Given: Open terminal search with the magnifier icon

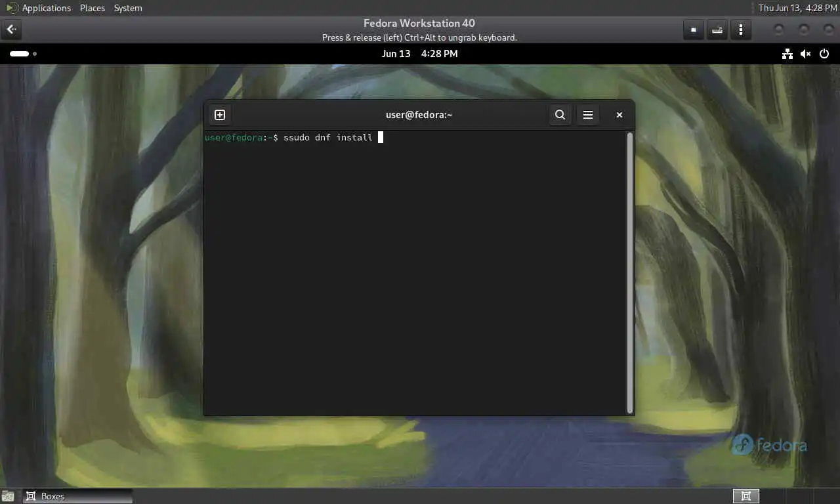Looking at the screenshot, I should coord(560,115).
